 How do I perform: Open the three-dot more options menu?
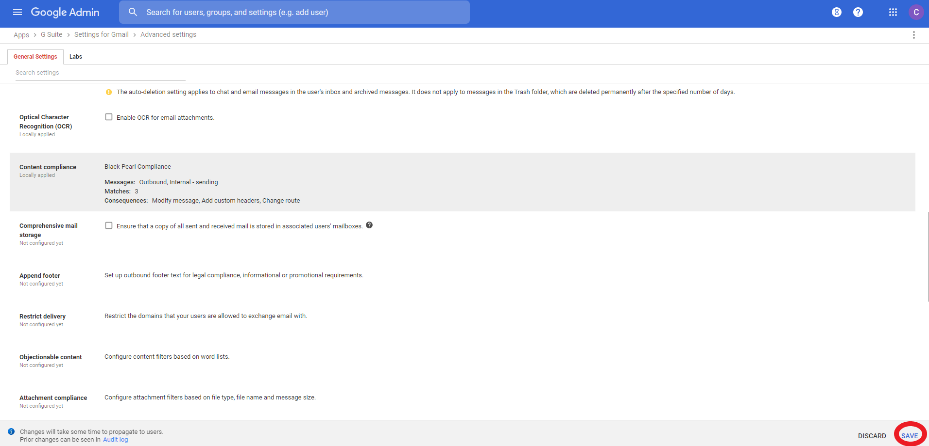coord(914,35)
